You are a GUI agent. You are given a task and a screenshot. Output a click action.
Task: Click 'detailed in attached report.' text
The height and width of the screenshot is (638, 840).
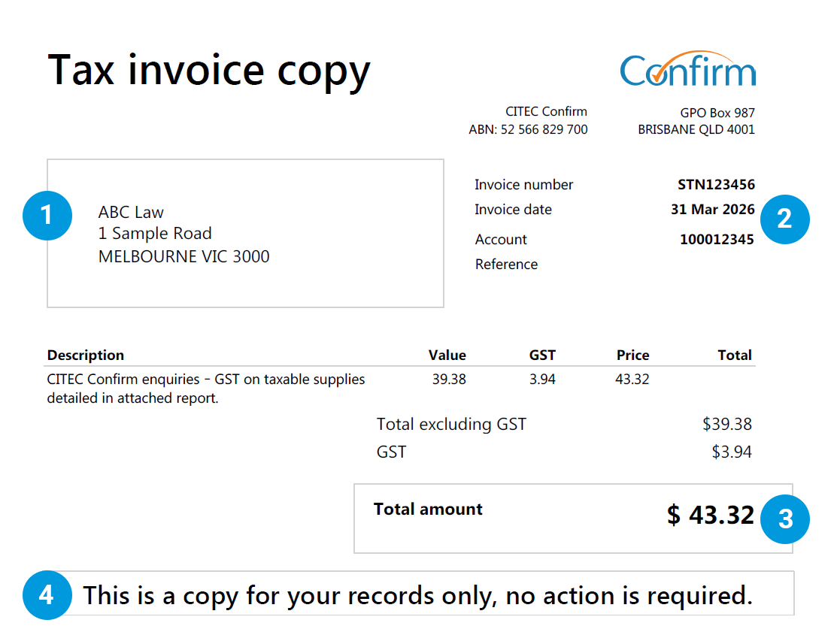(132, 398)
